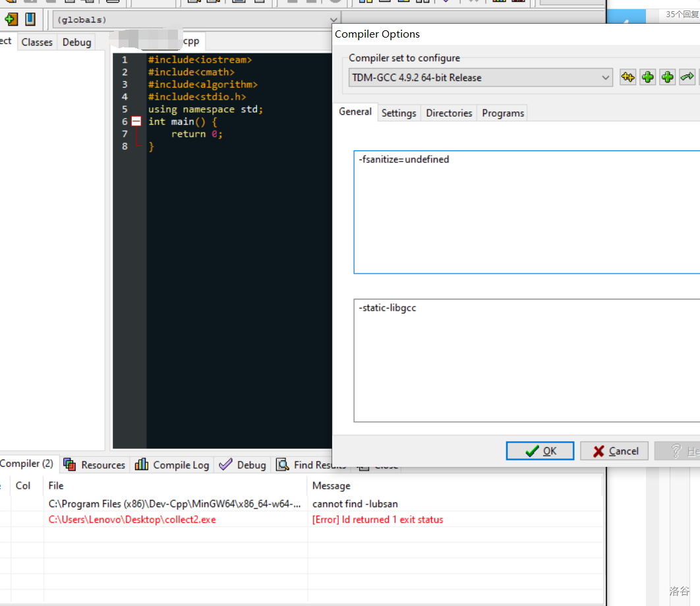700x606 pixels.
Task: Click the green arrow rename compiler set icon
Action: [x=687, y=77]
